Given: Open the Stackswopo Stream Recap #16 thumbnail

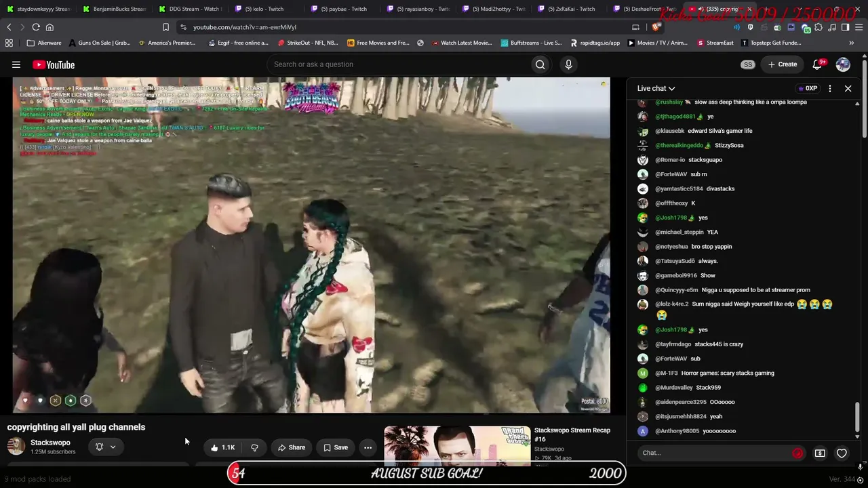Looking at the screenshot, I should tap(457, 446).
